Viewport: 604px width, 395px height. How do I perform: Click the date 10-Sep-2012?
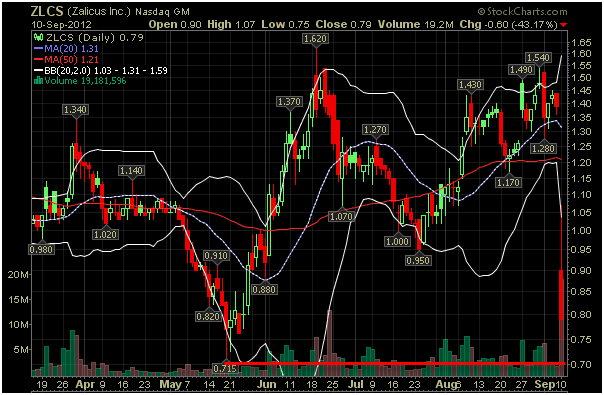tap(61, 25)
